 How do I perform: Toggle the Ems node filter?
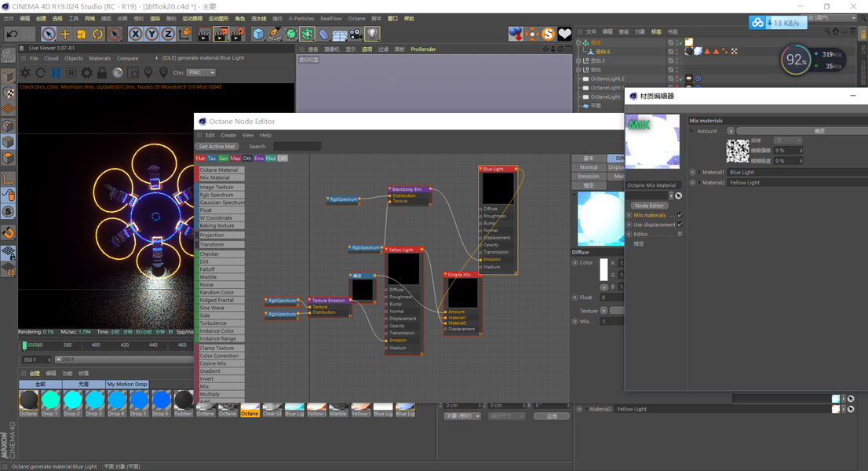[x=259, y=159]
